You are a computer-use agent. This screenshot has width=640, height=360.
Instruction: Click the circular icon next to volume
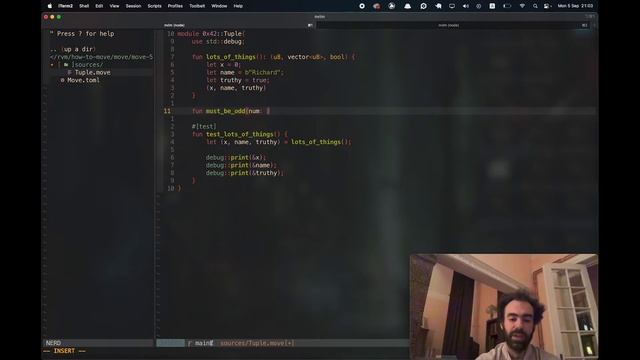point(479,6)
